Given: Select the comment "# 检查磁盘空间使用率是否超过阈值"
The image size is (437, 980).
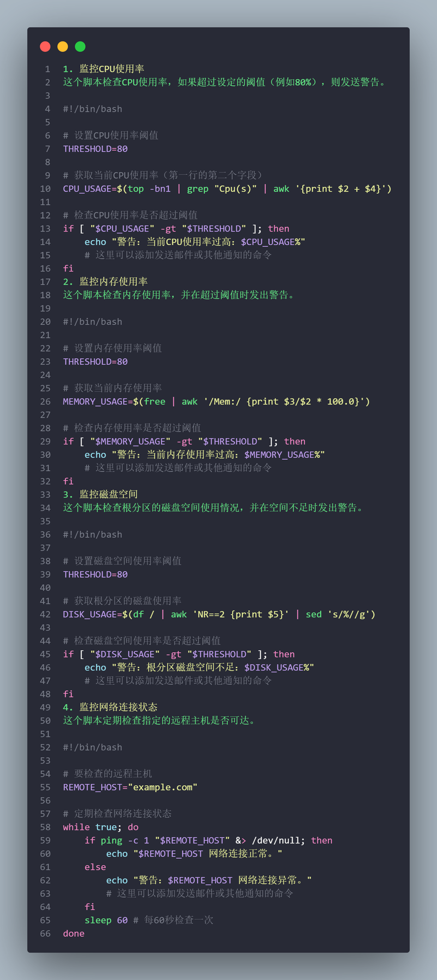Looking at the screenshot, I should [141, 640].
